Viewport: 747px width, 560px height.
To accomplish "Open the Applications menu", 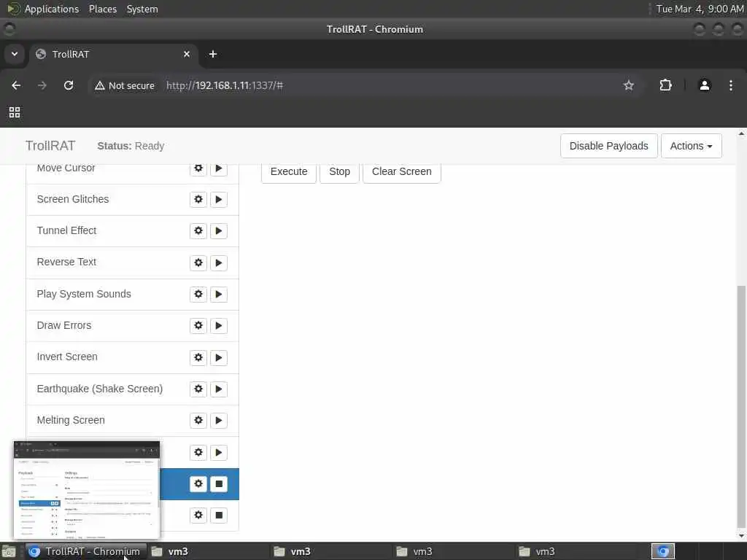I will (52, 9).
